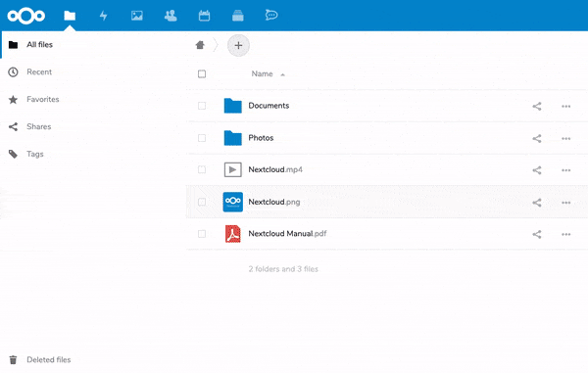Open the Calendar app icon
Screen dimensions: 588x373
(x=204, y=16)
